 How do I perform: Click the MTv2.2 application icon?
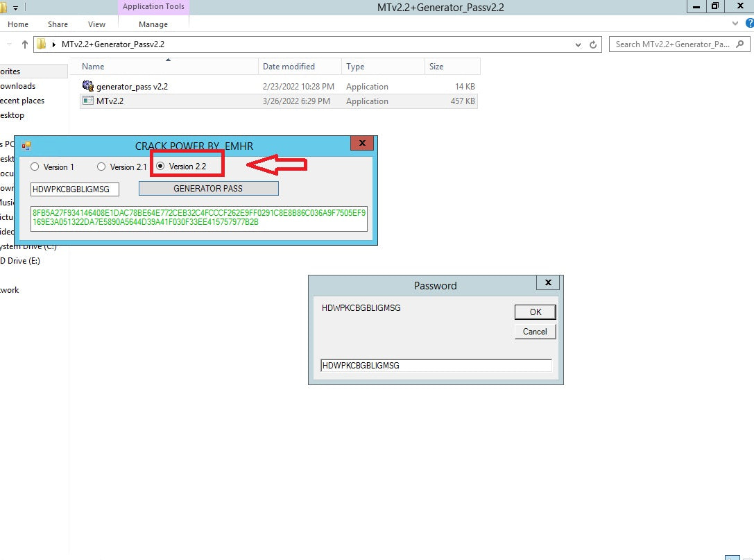point(87,101)
